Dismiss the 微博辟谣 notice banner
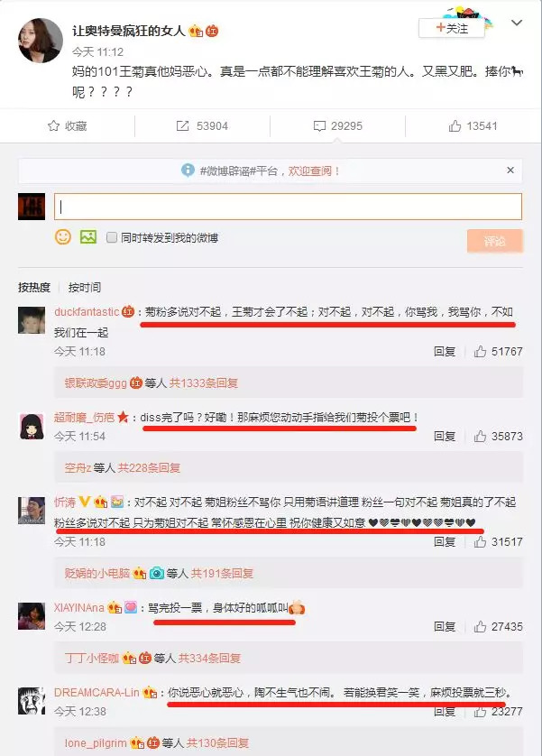This screenshot has height=756, width=542. point(510,171)
